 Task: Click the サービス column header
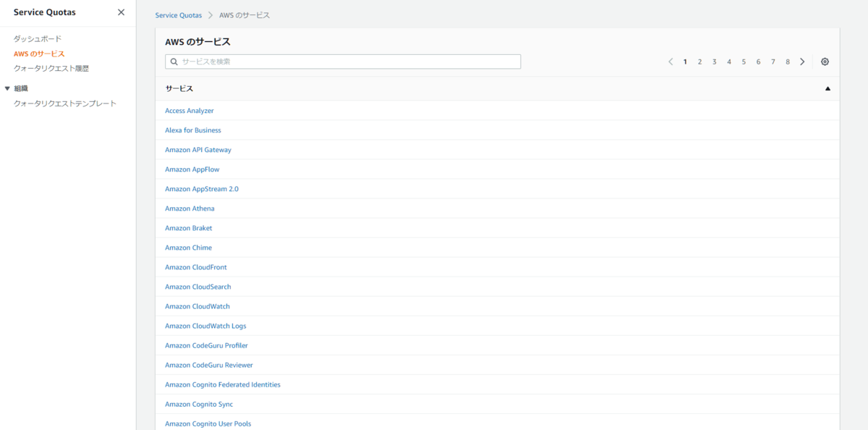click(x=179, y=88)
